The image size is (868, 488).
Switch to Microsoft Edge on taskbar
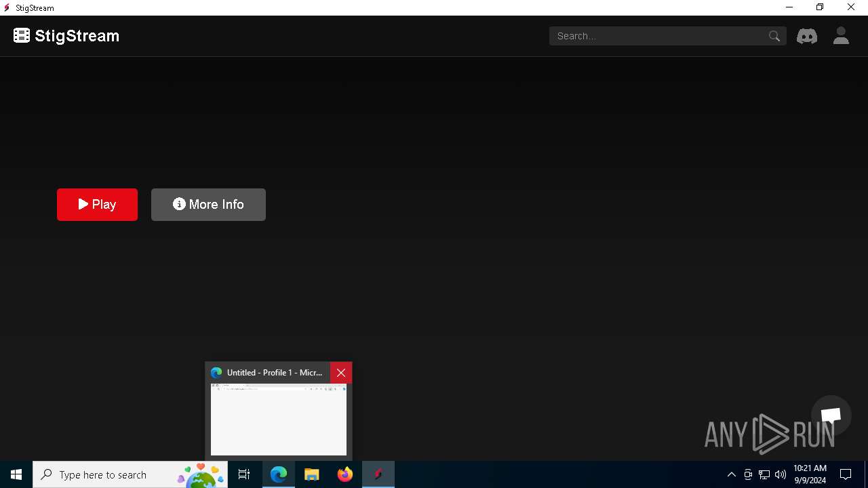(279, 474)
